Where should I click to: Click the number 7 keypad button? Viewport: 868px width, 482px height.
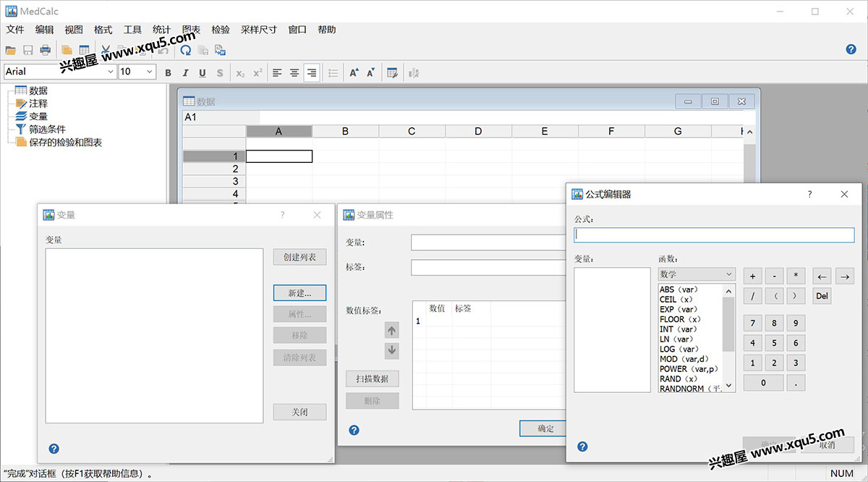752,324
